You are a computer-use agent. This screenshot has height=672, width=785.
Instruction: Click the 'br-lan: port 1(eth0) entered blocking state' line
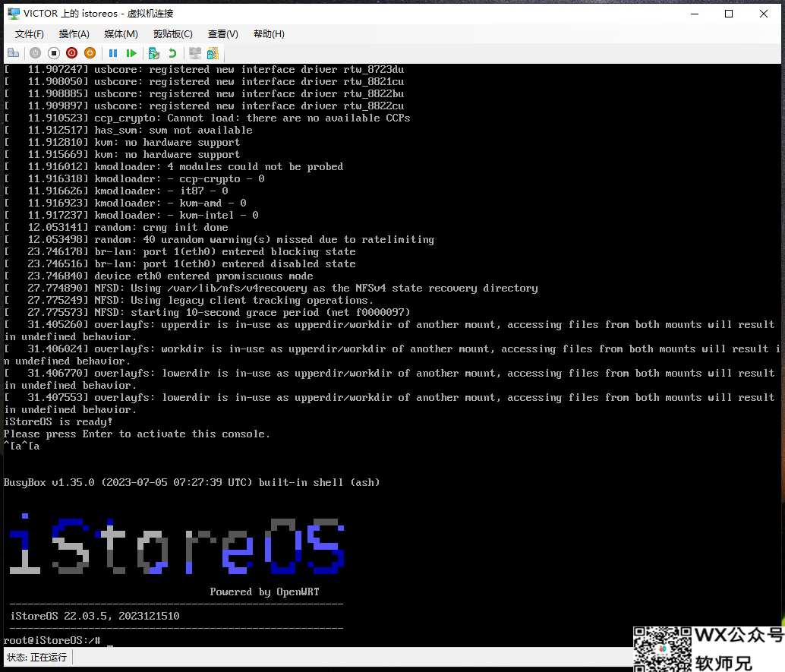(180, 251)
